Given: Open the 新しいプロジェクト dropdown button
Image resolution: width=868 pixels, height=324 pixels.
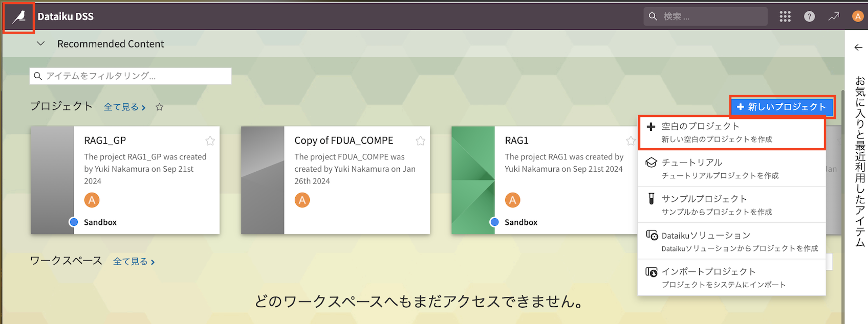Looking at the screenshot, I should point(782,107).
